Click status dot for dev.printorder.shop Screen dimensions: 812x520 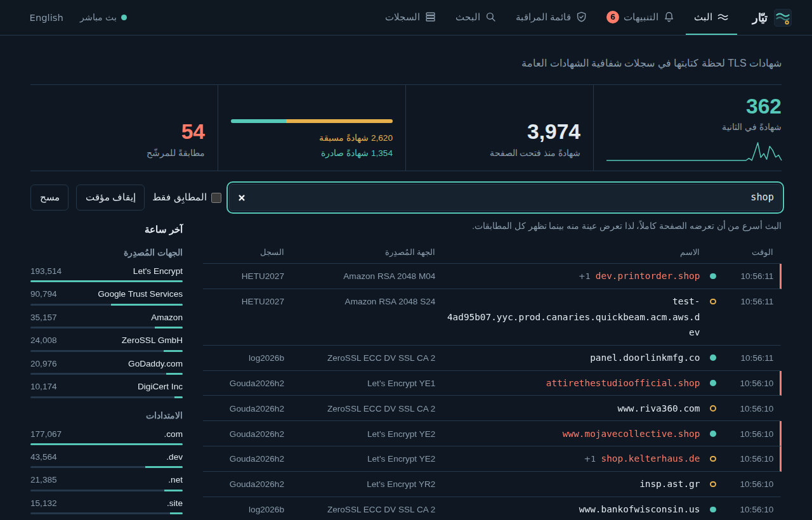click(x=713, y=276)
